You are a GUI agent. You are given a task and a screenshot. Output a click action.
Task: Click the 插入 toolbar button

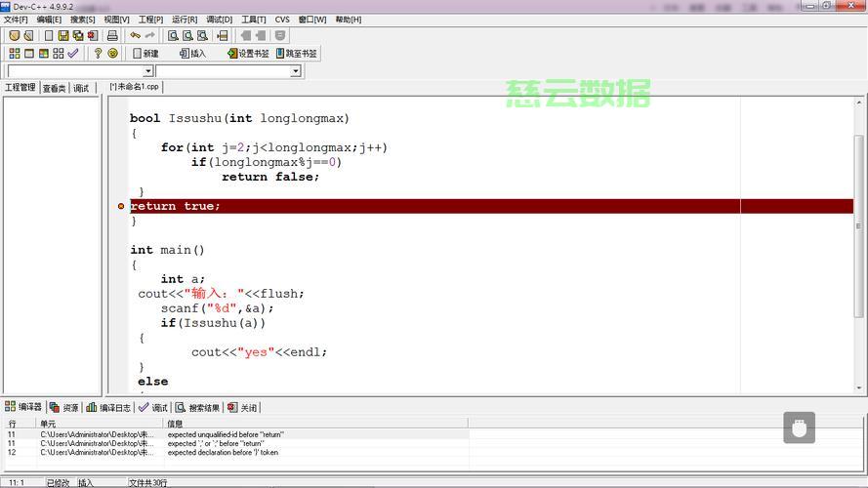click(191, 54)
